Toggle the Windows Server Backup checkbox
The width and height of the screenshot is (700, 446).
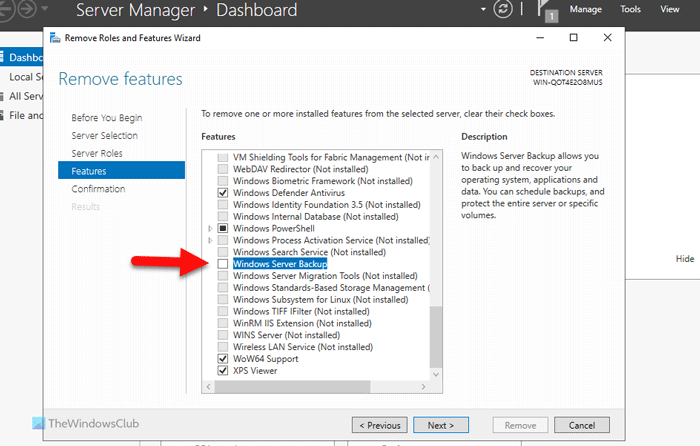(x=223, y=264)
